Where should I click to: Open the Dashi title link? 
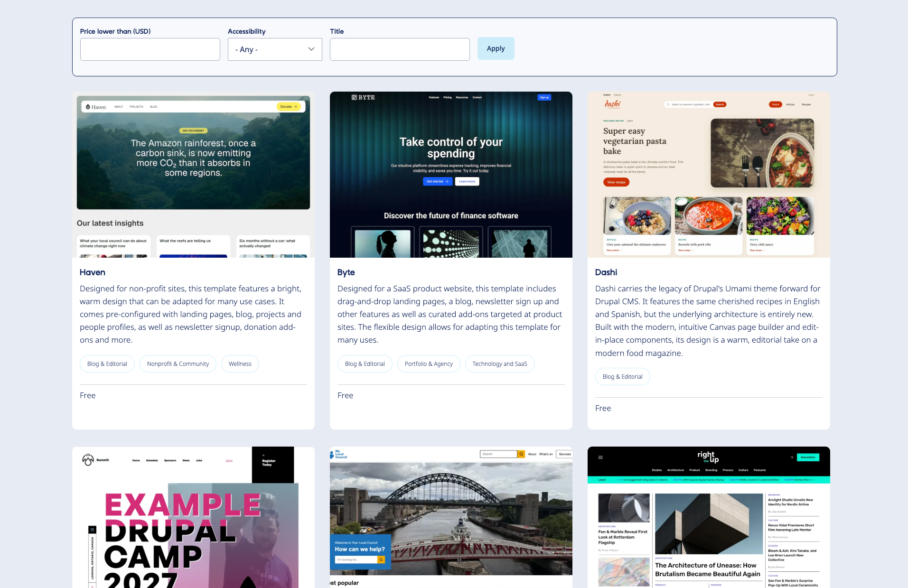(x=606, y=272)
